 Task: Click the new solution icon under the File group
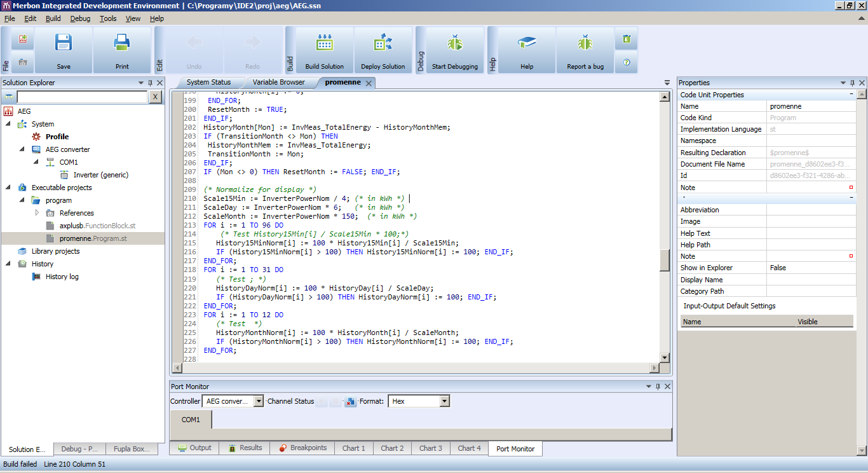(22, 39)
